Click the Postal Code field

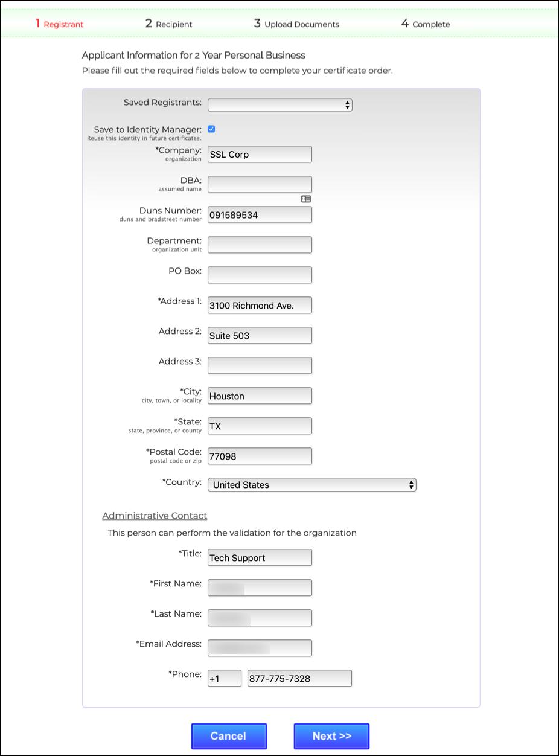(x=260, y=456)
